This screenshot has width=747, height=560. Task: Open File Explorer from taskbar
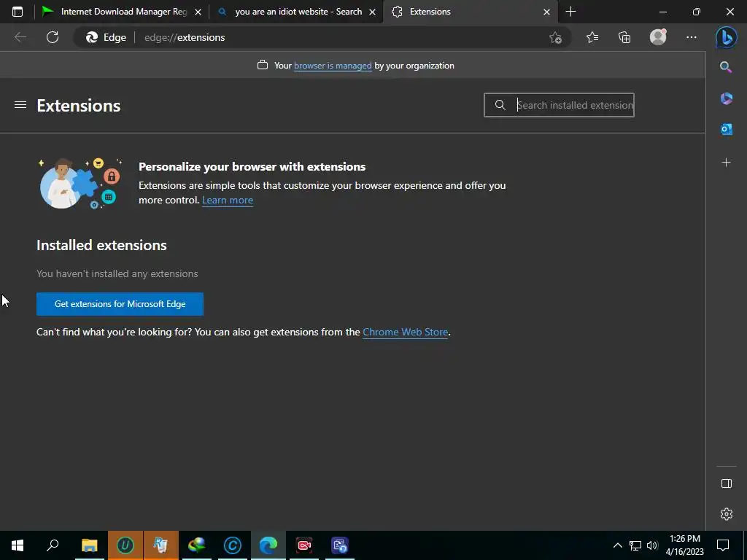tap(89, 545)
